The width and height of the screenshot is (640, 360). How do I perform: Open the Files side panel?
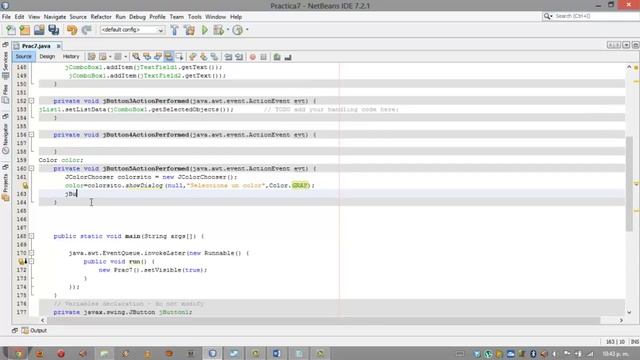[x=5, y=95]
